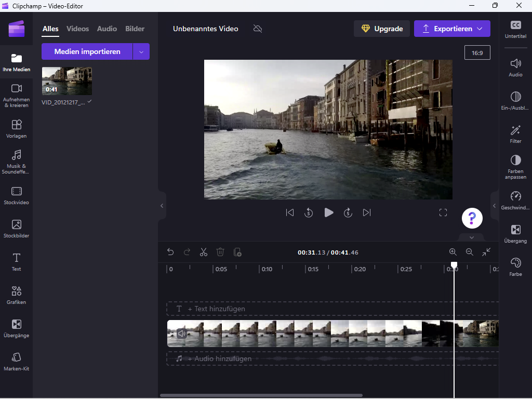Click the trash delete icon in timeline toolbar
This screenshot has width=532, height=399.
pyautogui.click(x=220, y=252)
